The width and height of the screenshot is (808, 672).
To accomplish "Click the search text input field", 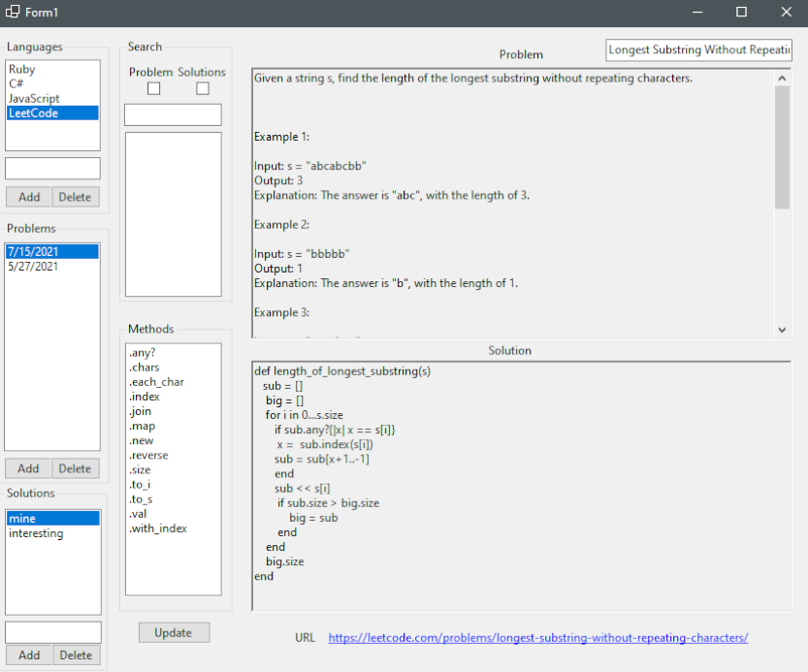I will point(173,114).
